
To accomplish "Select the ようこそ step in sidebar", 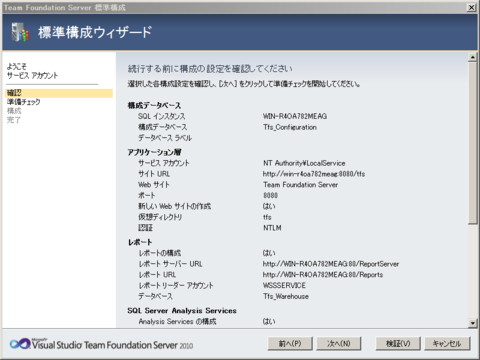I will tap(17, 66).
